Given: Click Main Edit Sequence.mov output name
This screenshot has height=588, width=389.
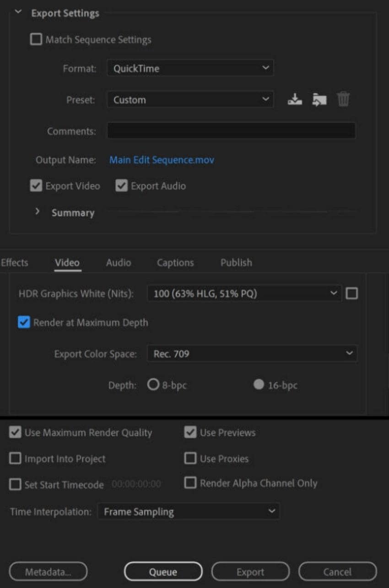Looking at the screenshot, I should 161,160.
